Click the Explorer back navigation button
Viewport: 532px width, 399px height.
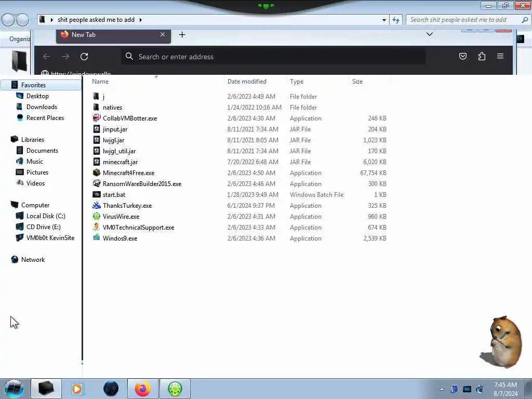click(8, 20)
